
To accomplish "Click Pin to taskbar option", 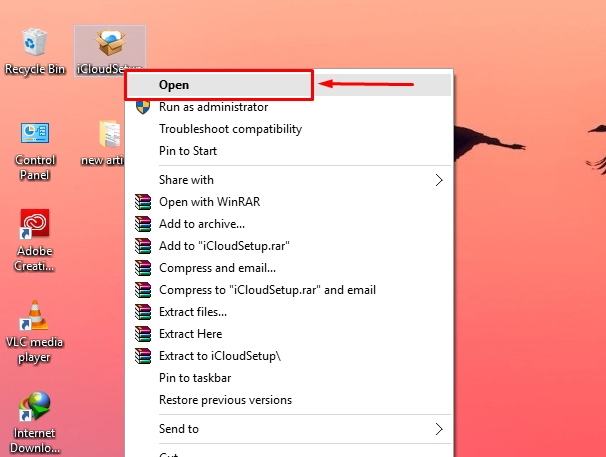I will pyautogui.click(x=195, y=378).
